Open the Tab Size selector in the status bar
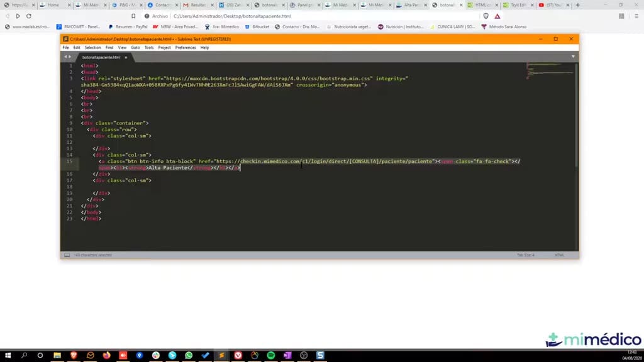This screenshot has height=362, width=644. point(526,255)
